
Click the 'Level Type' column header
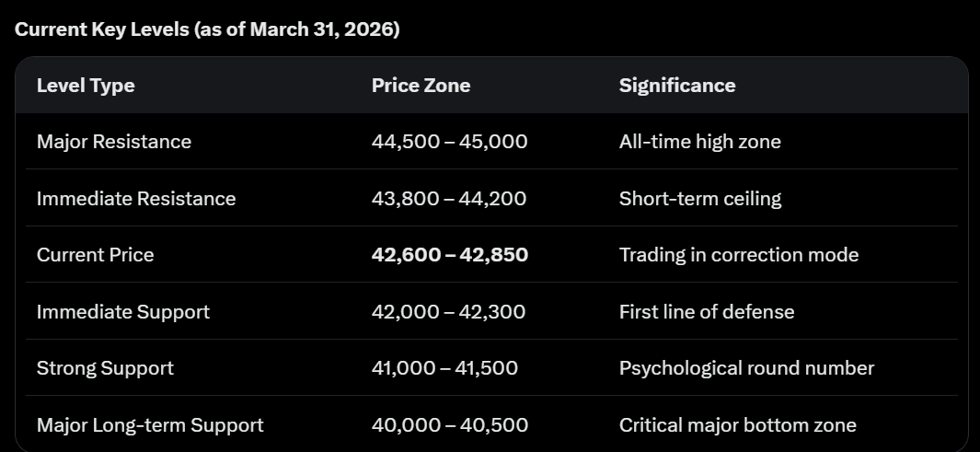coord(86,86)
